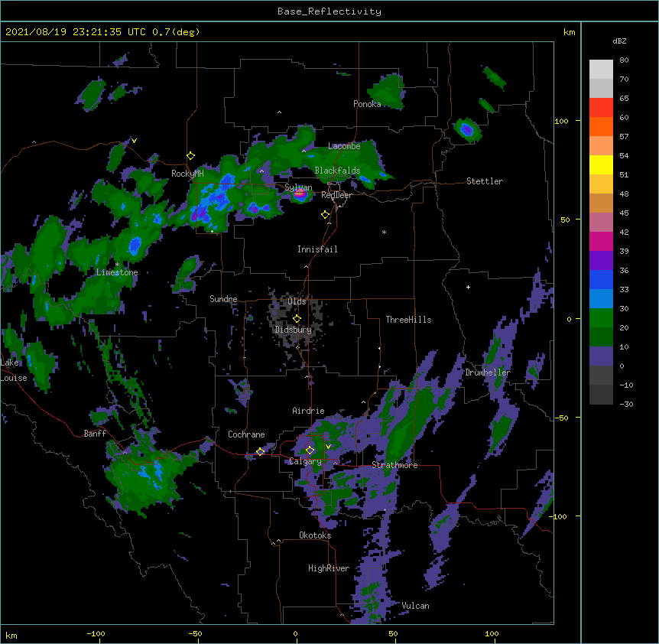This screenshot has width=659, height=644.
Task: Click the Strathmore town label
Action: (394, 465)
